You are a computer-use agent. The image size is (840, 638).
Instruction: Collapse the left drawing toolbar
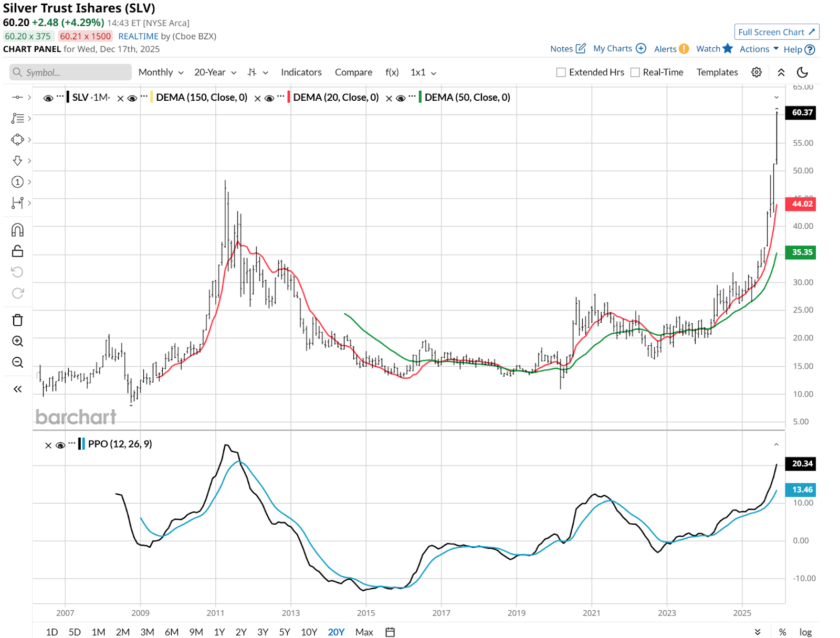pos(17,389)
